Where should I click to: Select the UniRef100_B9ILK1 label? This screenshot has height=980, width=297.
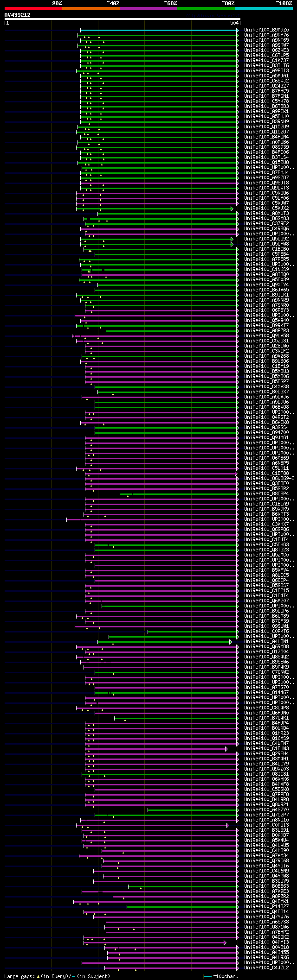tap(266, 295)
